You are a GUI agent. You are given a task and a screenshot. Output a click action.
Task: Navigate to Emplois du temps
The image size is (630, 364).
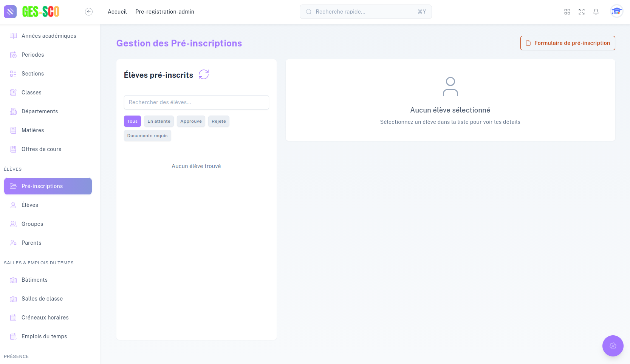pyautogui.click(x=44, y=336)
